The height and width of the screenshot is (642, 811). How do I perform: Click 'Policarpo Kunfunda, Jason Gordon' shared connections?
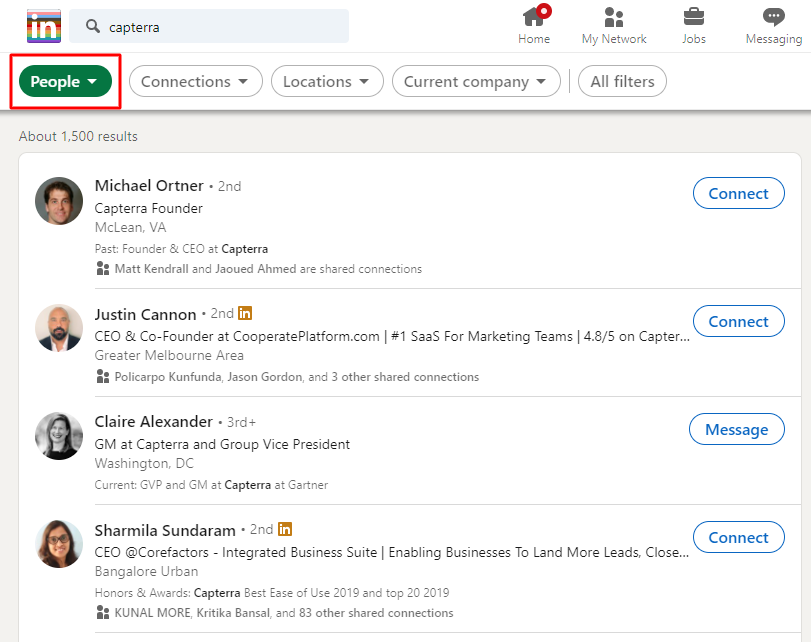296,377
